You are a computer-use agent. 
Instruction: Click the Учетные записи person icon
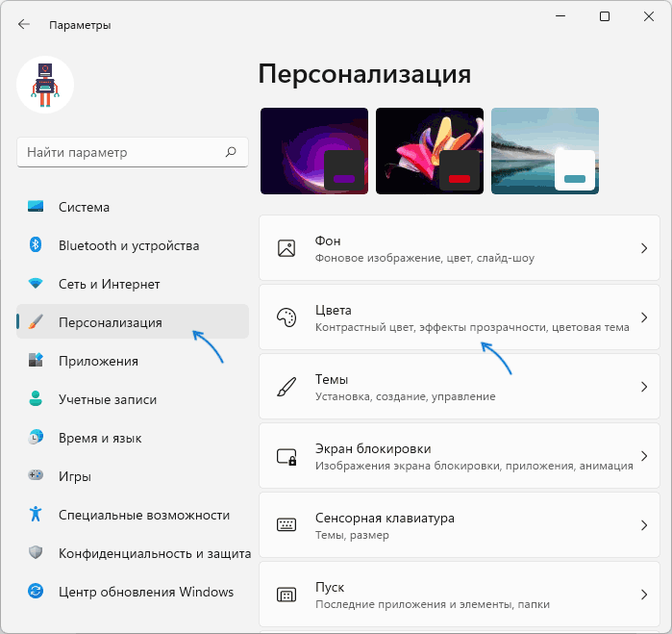click(x=36, y=398)
